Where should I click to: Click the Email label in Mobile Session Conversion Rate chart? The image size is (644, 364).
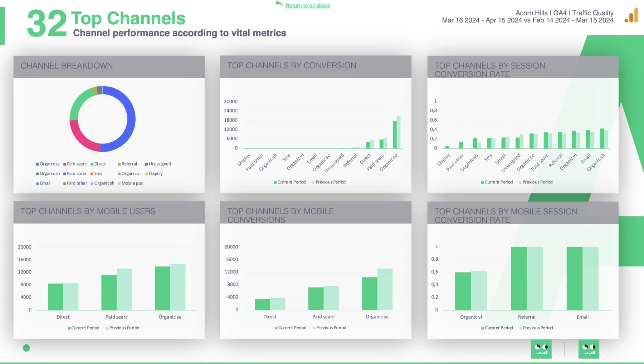click(582, 317)
